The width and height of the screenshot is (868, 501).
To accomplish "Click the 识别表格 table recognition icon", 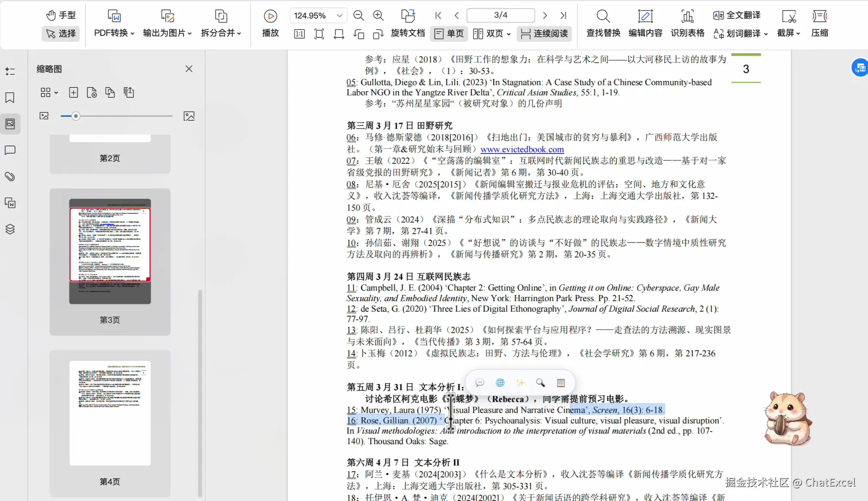I will point(687,23).
